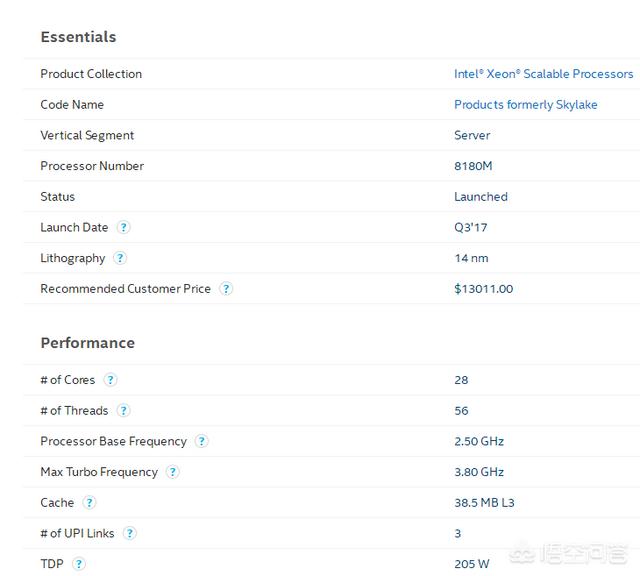Select the $13011.00 price value
The image size is (640, 576).
(x=484, y=289)
